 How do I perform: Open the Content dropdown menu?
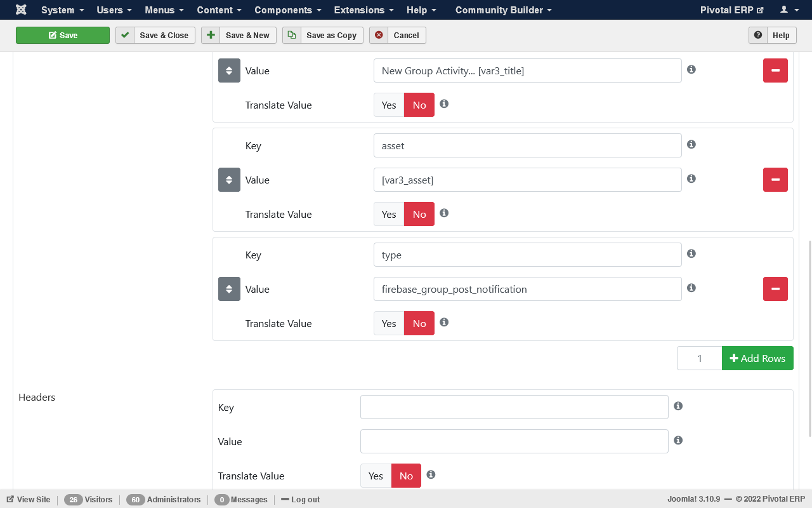point(219,10)
